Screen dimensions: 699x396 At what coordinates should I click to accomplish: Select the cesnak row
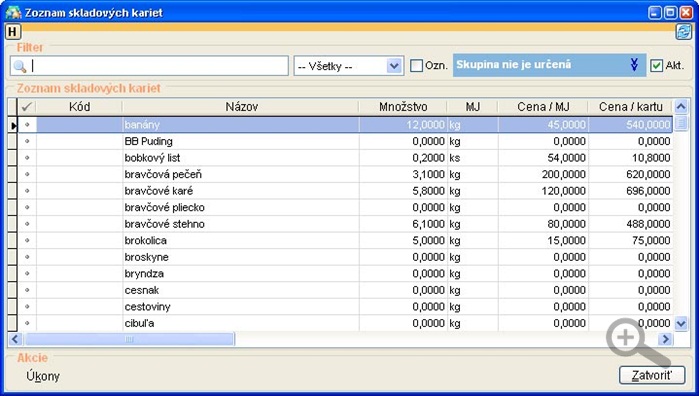click(x=345, y=290)
